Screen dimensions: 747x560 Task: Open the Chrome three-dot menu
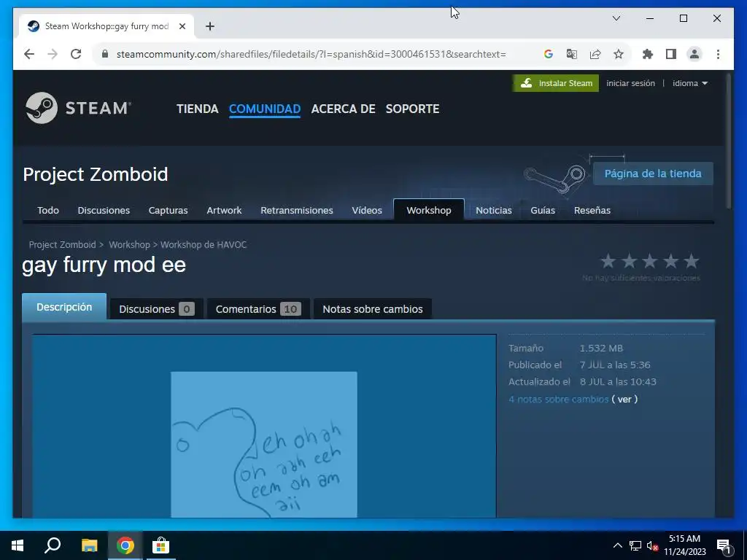[x=718, y=54]
